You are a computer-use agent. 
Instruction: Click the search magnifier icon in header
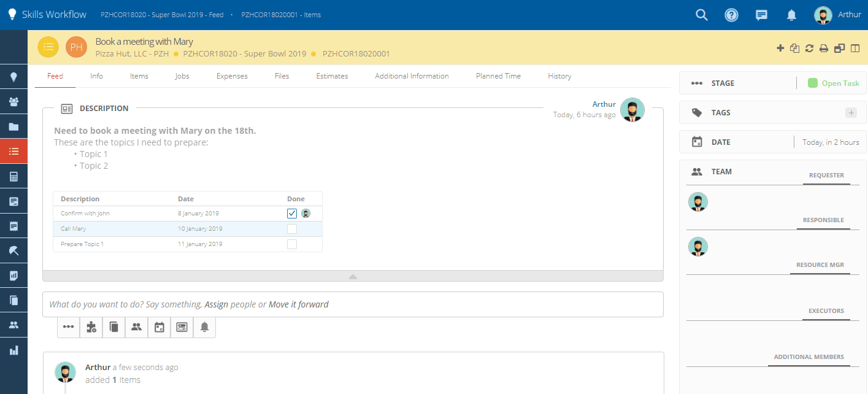[702, 15]
